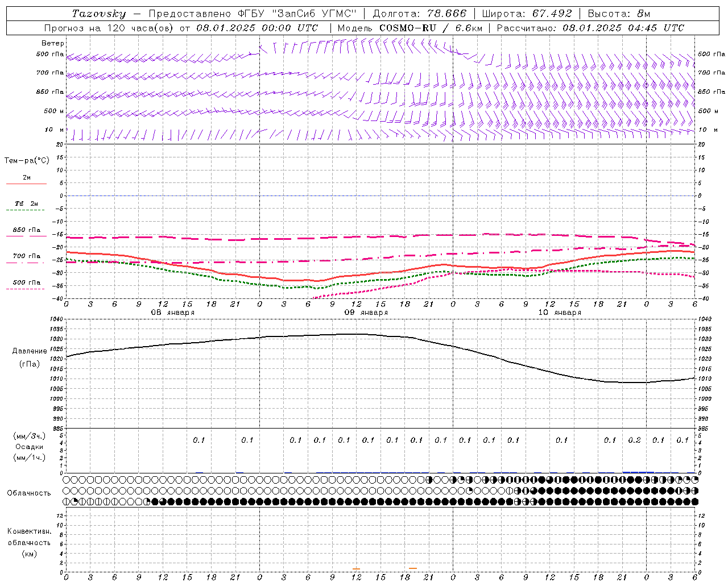This screenshot has height=582, width=728.
Task: Click the computed time 08.01.2025 04:45 UTC
Action: 623,28
